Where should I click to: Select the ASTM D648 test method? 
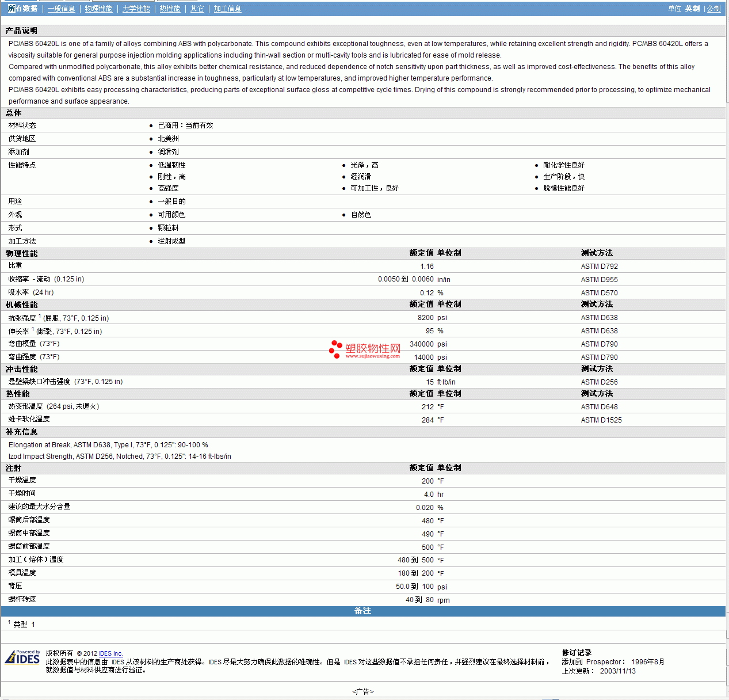[599, 407]
